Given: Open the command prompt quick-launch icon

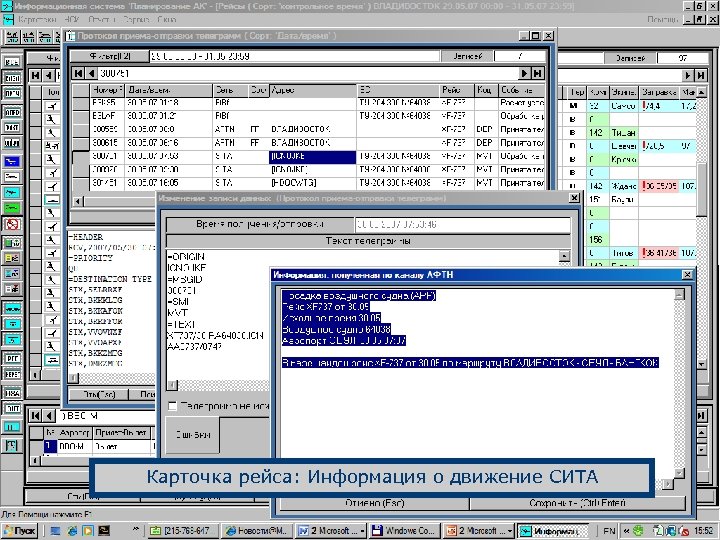Looking at the screenshot, I should click(104, 531).
